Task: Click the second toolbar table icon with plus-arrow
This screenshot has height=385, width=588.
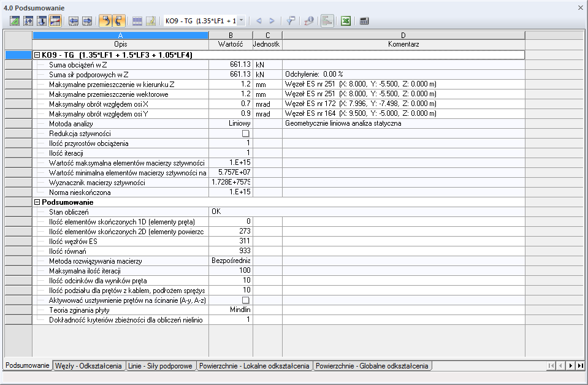Action: pos(28,21)
